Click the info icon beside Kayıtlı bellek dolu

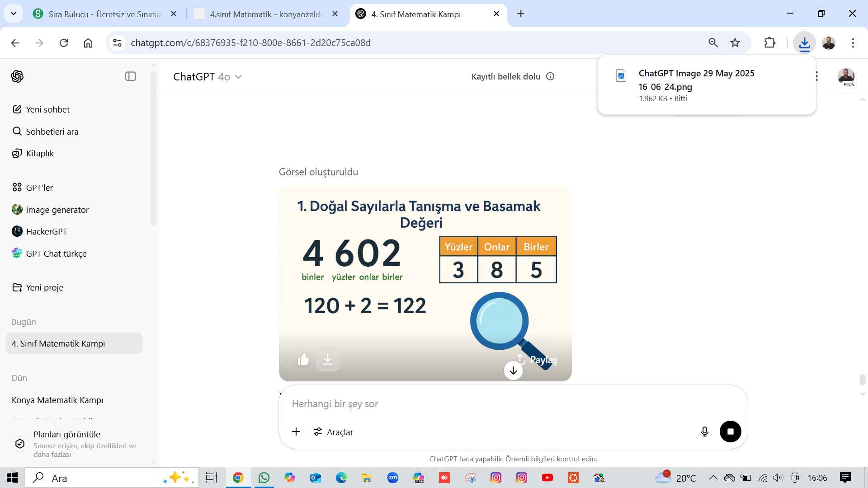tap(550, 76)
